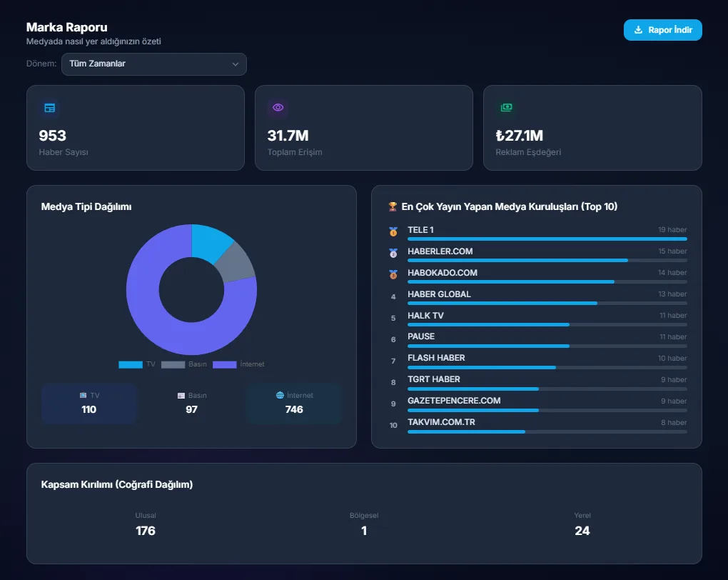Image resolution: width=728 pixels, height=580 pixels.
Task: Toggle Basın series in chart legend
Action: 183,364
